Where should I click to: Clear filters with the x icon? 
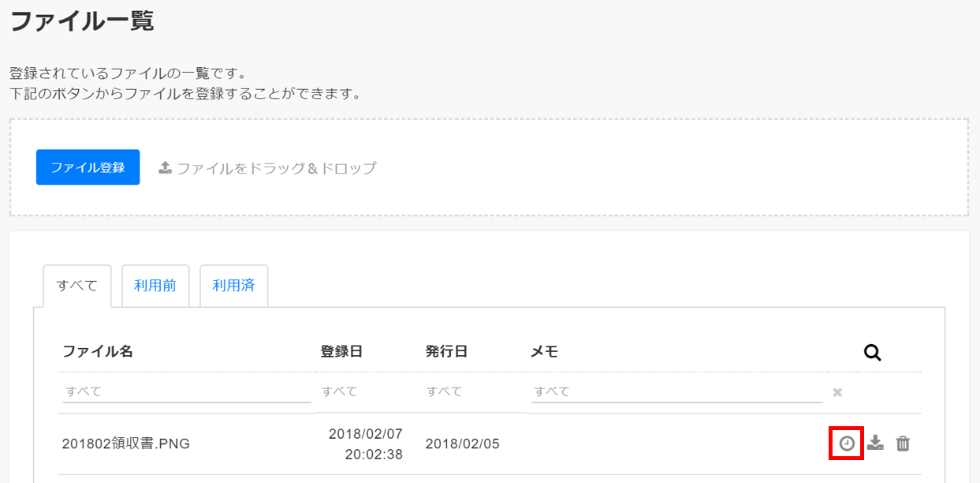tap(837, 392)
